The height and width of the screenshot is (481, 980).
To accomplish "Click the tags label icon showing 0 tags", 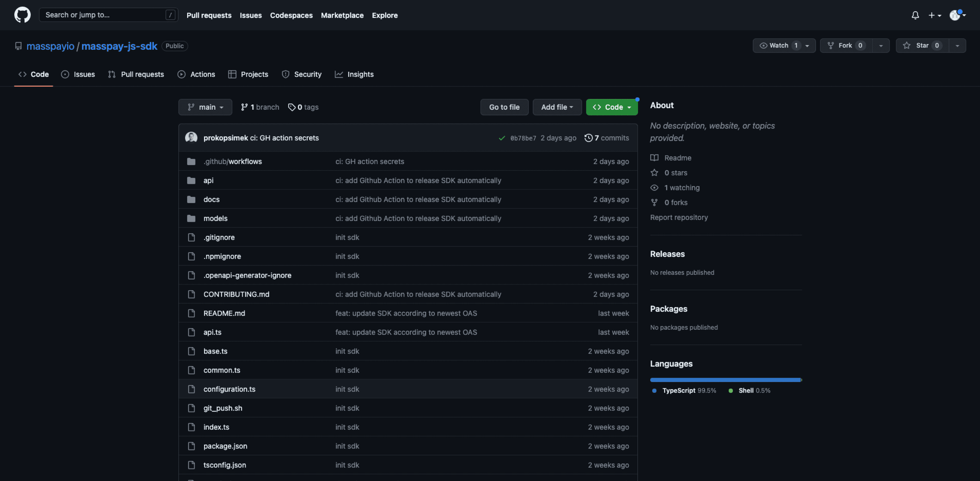I will (292, 107).
